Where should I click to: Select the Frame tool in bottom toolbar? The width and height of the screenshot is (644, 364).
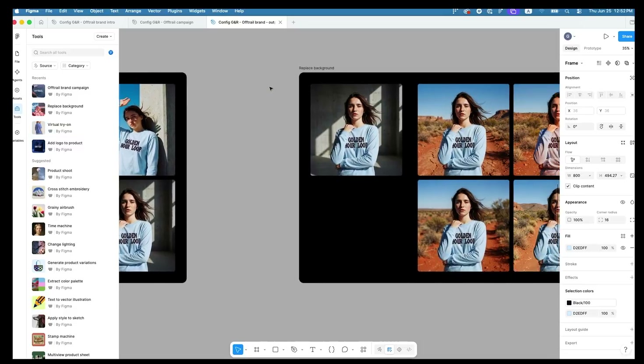257,350
